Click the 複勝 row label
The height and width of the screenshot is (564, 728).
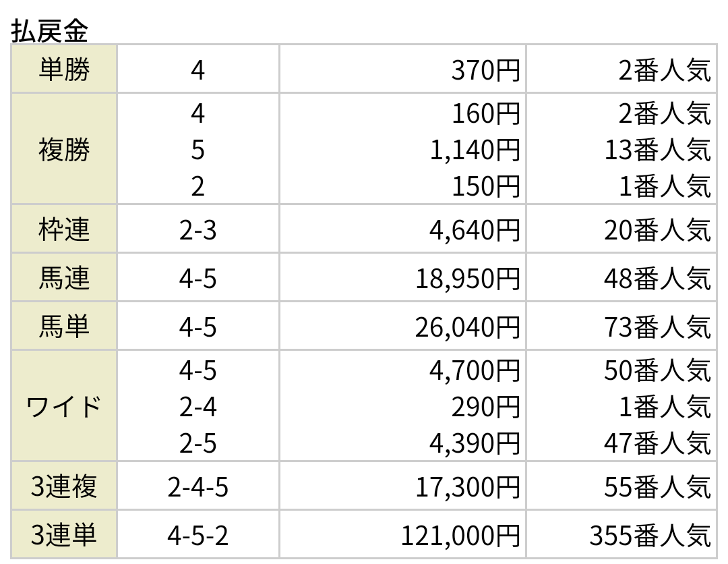pyautogui.click(x=64, y=149)
